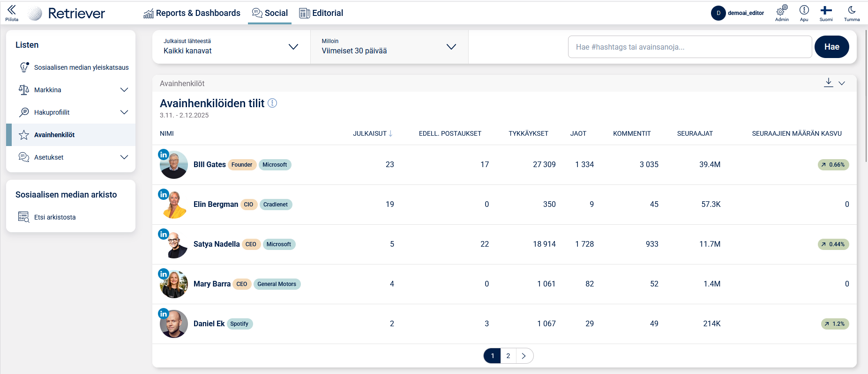Click the hashtag search input field

point(689,47)
